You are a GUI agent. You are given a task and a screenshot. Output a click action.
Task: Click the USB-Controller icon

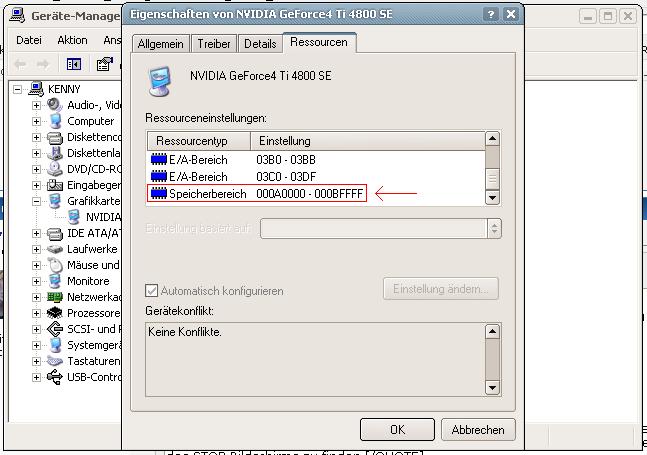pyautogui.click(x=55, y=377)
